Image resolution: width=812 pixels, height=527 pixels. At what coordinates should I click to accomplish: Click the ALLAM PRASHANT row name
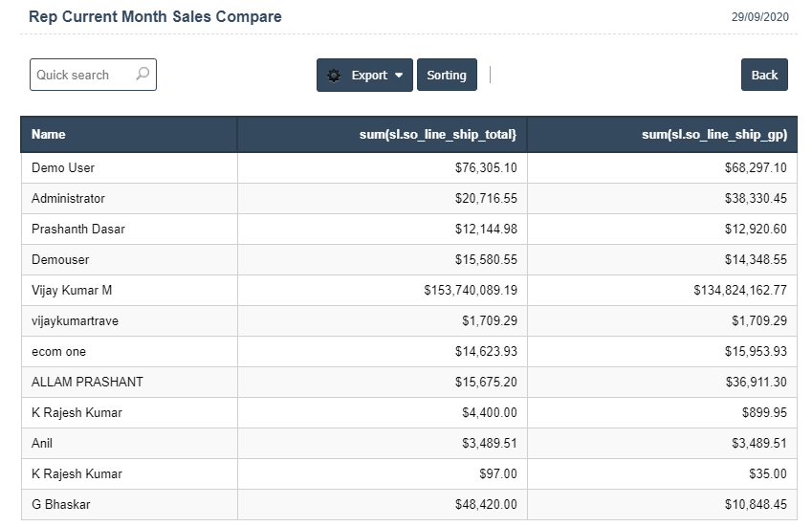coord(87,383)
